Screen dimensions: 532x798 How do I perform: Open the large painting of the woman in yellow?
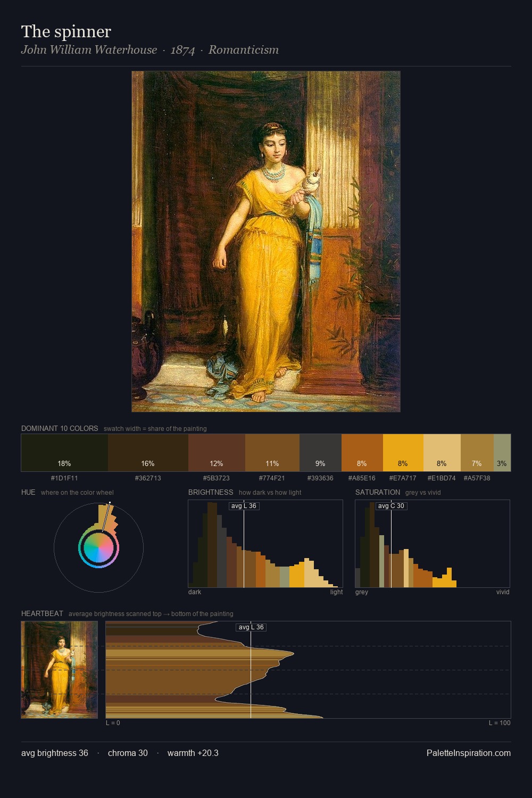coord(266,242)
